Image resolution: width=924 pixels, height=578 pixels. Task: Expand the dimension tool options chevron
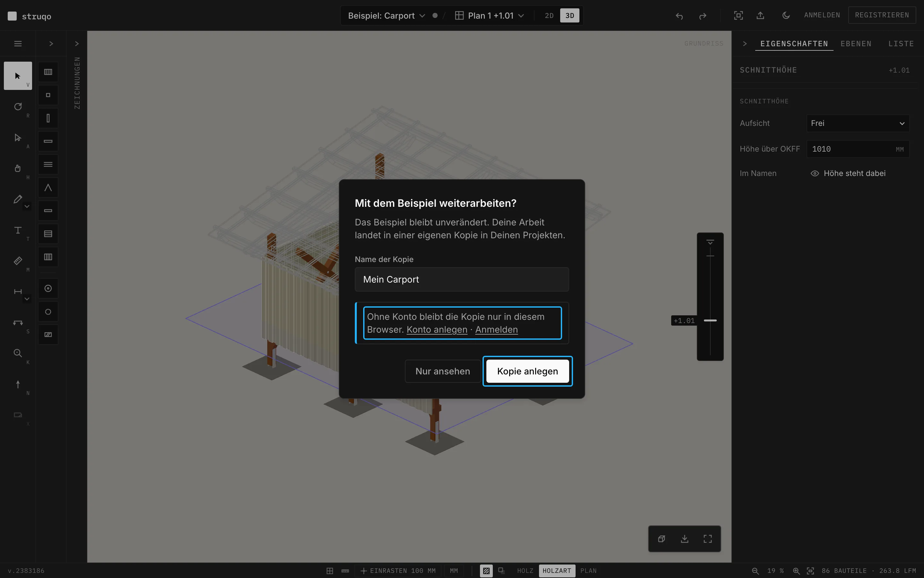coord(27,299)
